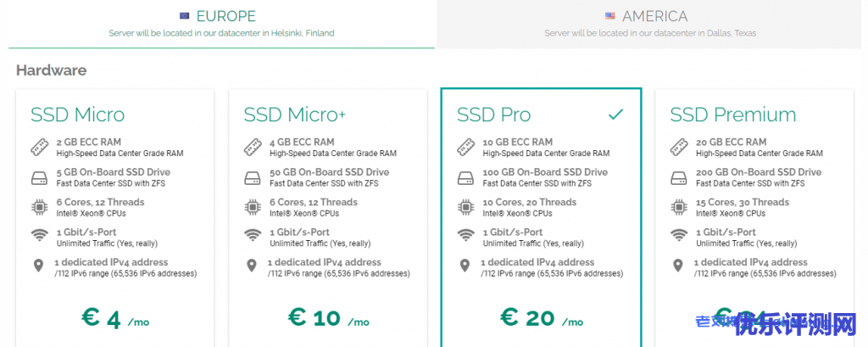Click the €20 /mo price on SSD Pro
Screen dimensions: 868x347
(x=541, y=318)
